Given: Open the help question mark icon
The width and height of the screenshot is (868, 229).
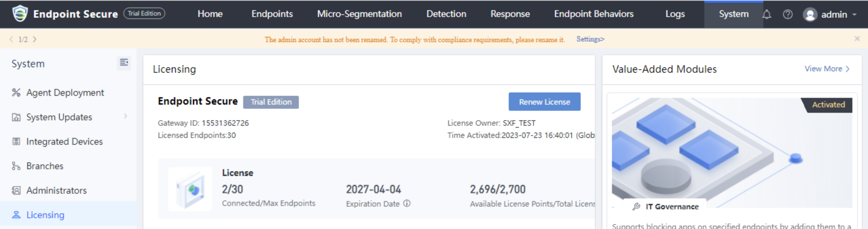Looking at the screenshot, I should [x=788, y=14].
